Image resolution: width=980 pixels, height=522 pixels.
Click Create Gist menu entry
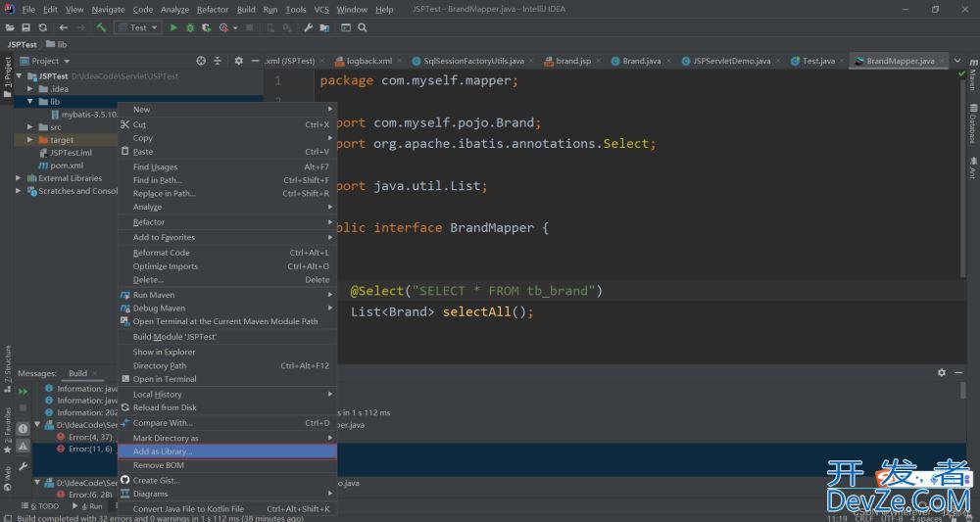227,480
